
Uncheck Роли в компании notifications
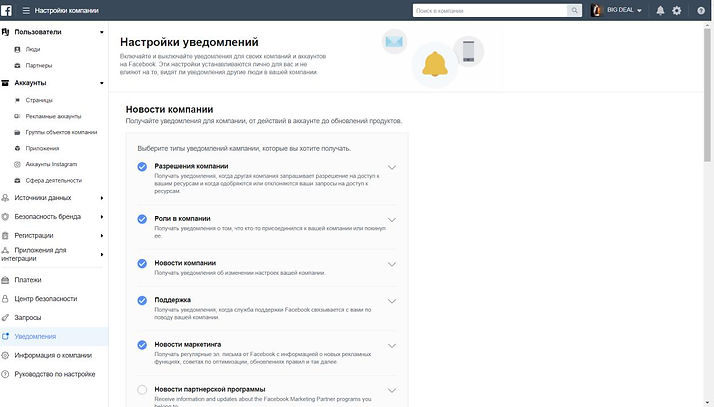[142, 219]
